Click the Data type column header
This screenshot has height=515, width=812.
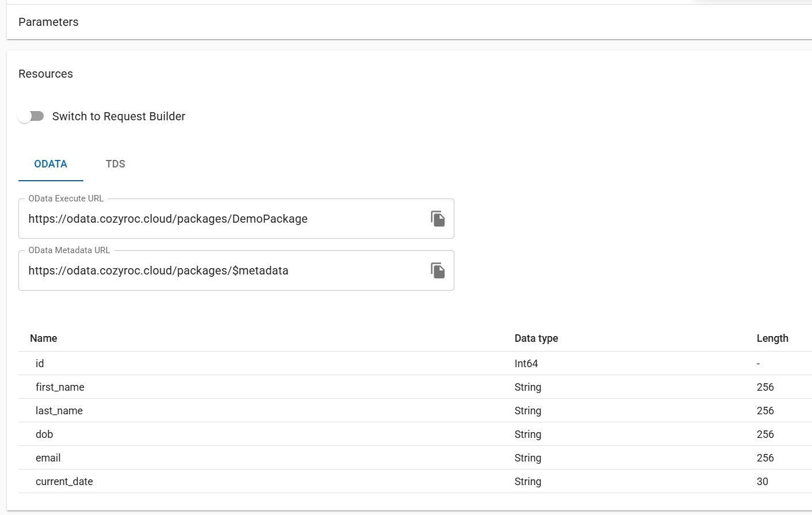coord(536,338)
